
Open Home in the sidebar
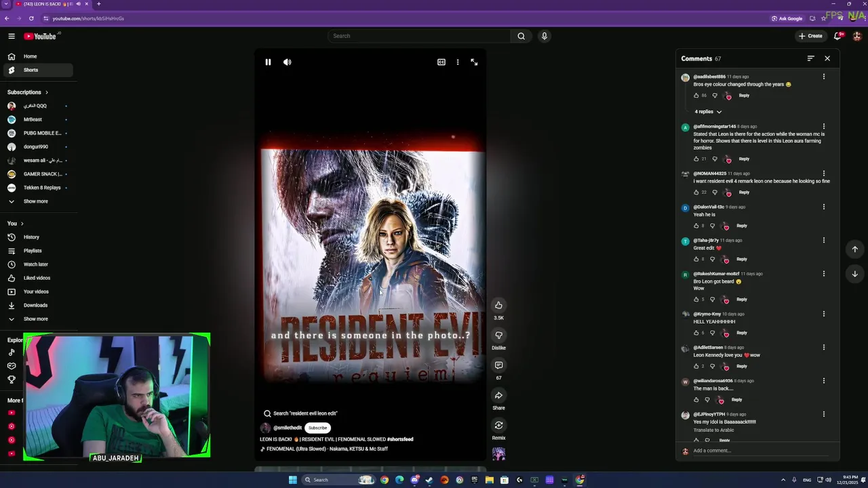(37, 56)
